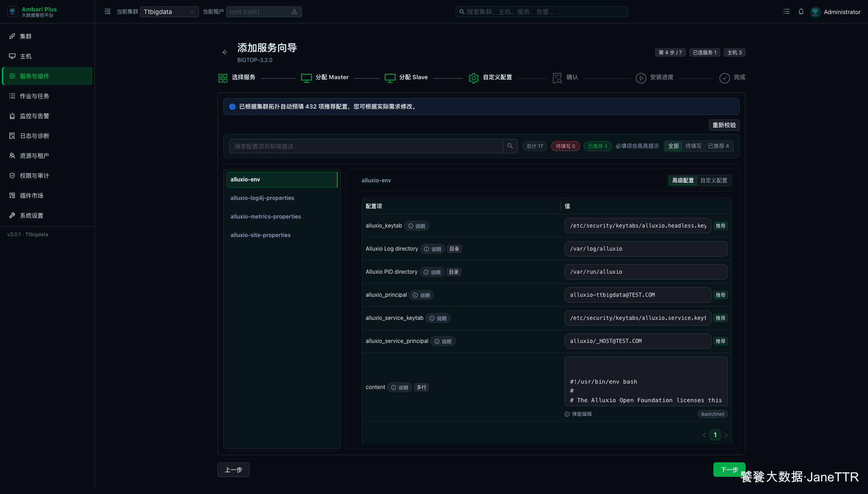868x494 pixels.
Task: Show 说明 info for Alluxio PID directory
Action: pyautogui.click(x=432, y=272)
